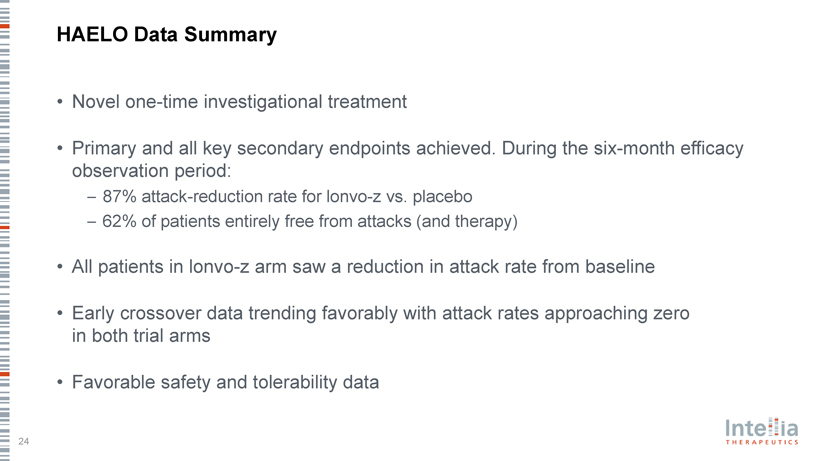The height and width of the screenshot is (461, 820).
Task: Click the dash before 87% attack-reduction
Action: click(x=92, y=196)
